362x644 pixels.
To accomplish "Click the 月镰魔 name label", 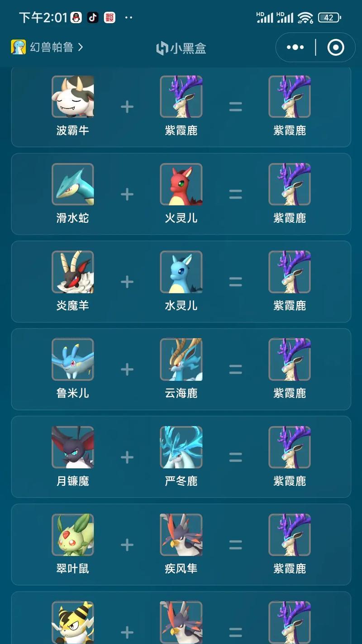I will tap(73, 481).
